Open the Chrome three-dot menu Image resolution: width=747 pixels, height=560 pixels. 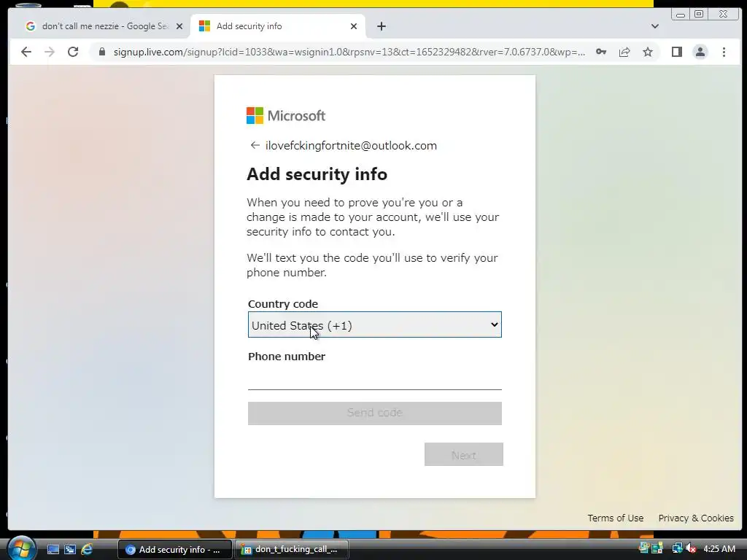724,52
